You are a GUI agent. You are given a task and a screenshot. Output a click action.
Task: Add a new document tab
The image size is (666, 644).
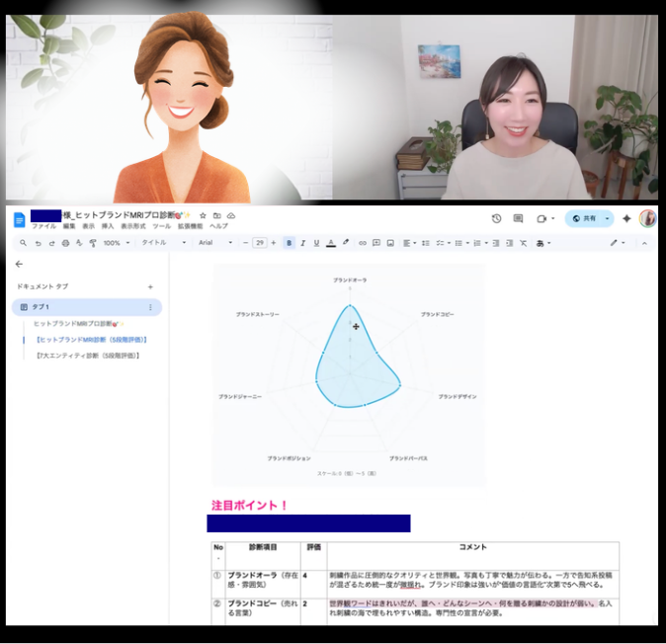pos(150,286)
